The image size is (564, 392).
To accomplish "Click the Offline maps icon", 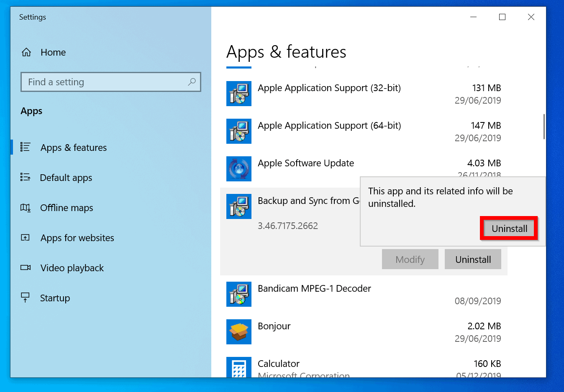I will pyautogui.click(x=26, y=208).
